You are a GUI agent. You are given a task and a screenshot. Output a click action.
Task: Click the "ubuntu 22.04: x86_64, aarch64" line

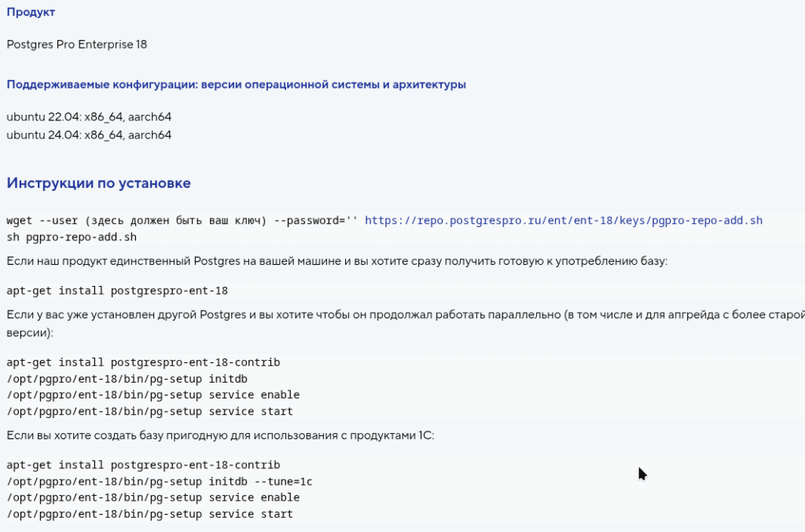pyautogui.click(x=89, y=117)
